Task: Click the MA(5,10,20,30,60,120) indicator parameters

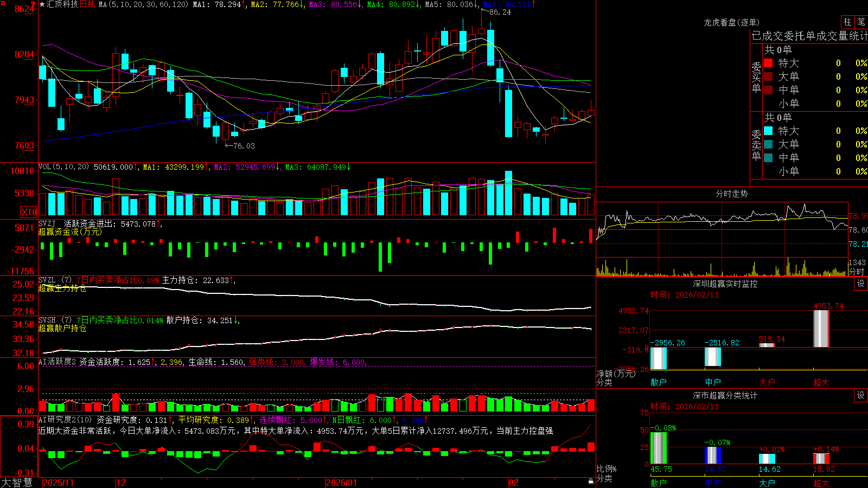Action: tap(143, 4)
